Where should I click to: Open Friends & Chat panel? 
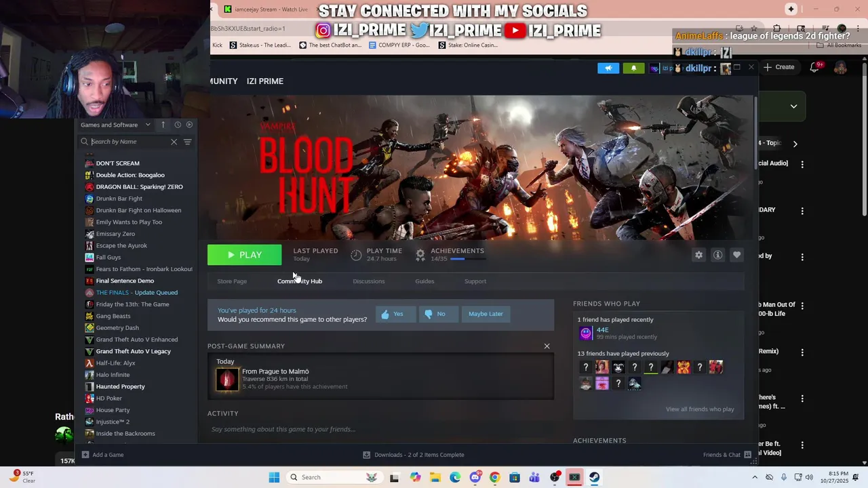(727, 455)
